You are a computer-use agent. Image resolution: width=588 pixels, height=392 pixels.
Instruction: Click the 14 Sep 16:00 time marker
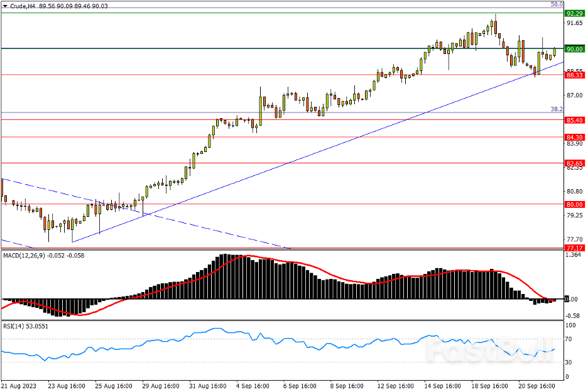click(x=441, y=386)
